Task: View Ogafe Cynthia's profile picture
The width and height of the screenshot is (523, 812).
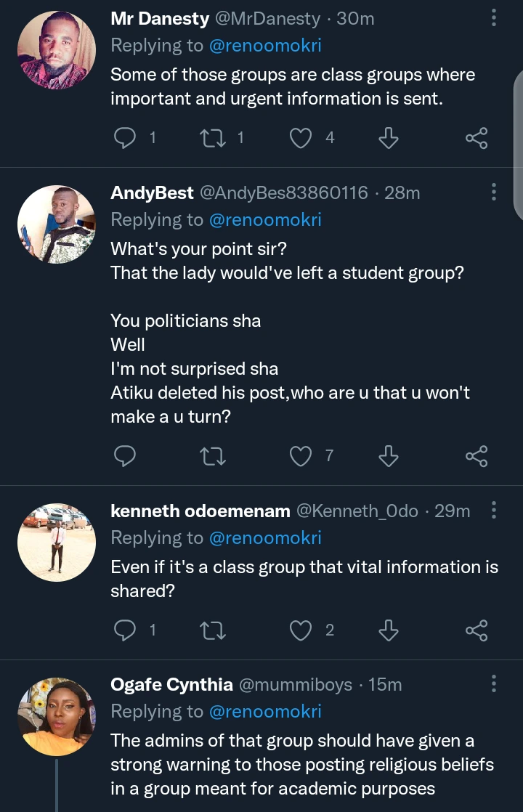Action: [x=57, y=717]
